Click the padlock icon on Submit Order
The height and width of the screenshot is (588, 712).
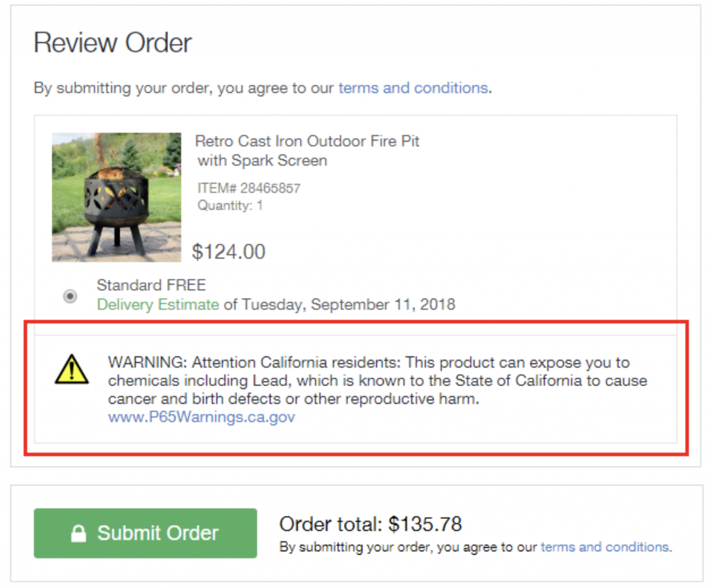pyautogui.click(x=78, y=533)
